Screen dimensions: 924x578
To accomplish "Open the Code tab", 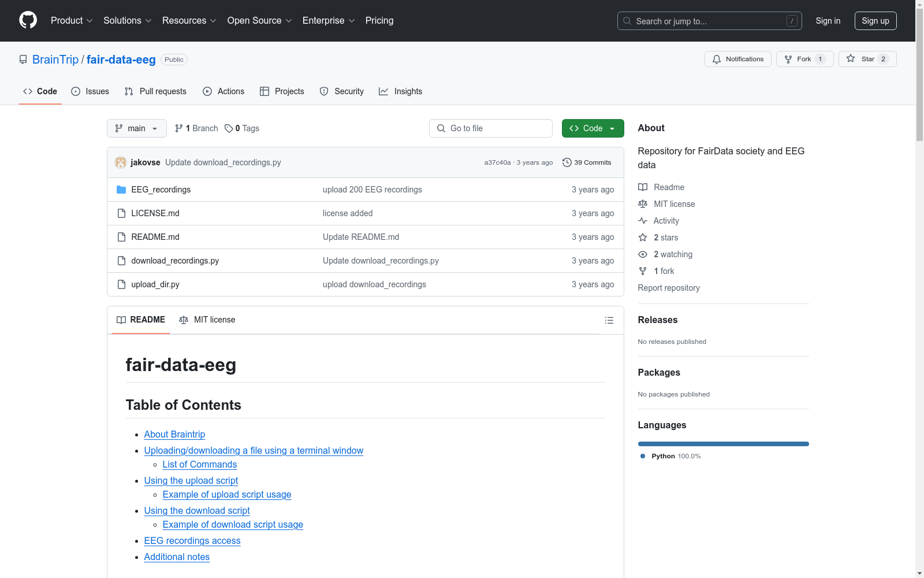I will (x=40, y=91).
